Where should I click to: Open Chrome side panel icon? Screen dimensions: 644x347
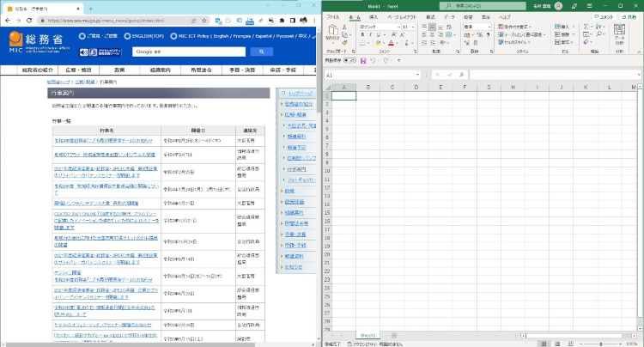(293, 20)
